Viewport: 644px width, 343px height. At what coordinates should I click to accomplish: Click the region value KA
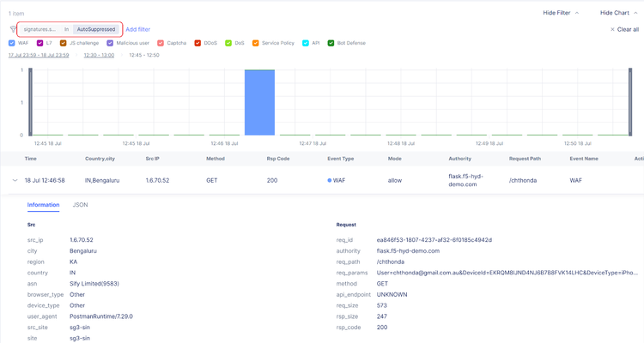pos(73,262)
